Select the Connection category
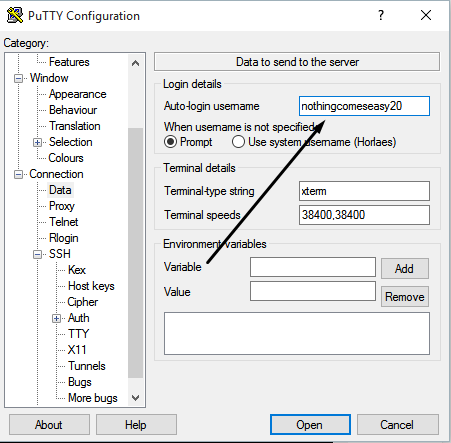The height and width of the screenshot is (443, 451). pyautogui.click(x=56, y=174)
